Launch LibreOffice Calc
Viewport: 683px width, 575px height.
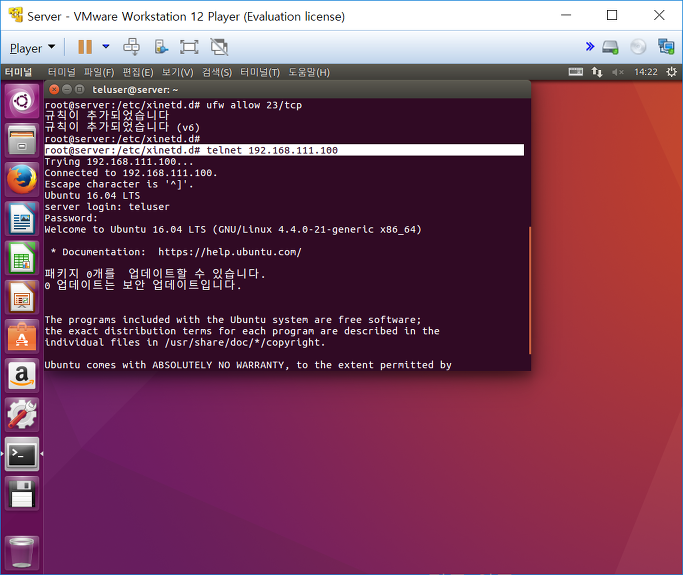[x=22, y=258]
